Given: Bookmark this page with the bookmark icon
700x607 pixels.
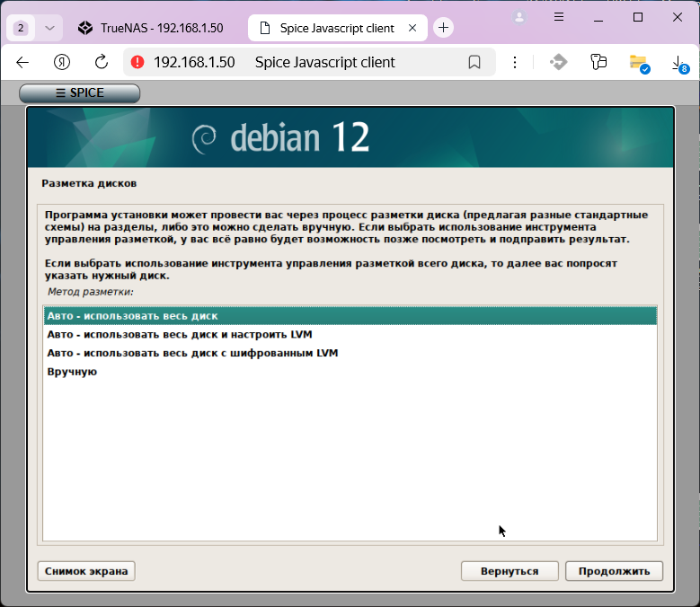Looking at the screenshot, I should pyautogui.click(x=474, y=63).
